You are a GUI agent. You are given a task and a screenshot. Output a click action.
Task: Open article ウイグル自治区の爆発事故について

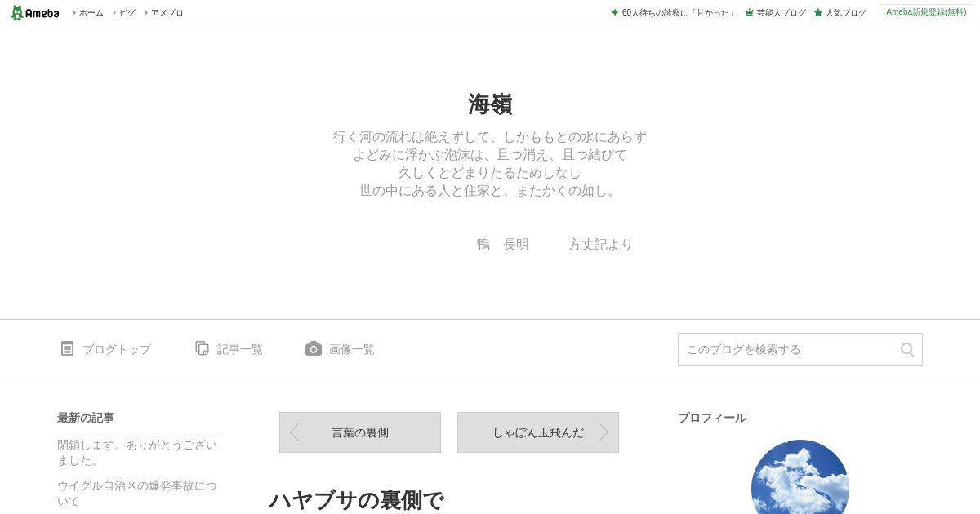point(139,493)
